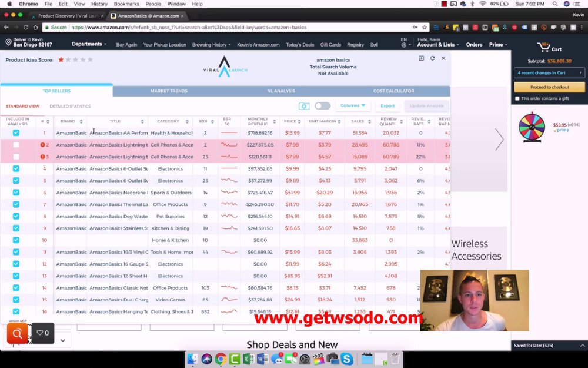Click the orange search magnifier button
This screenshot has width=588, height=368.
tap(17, 333)
